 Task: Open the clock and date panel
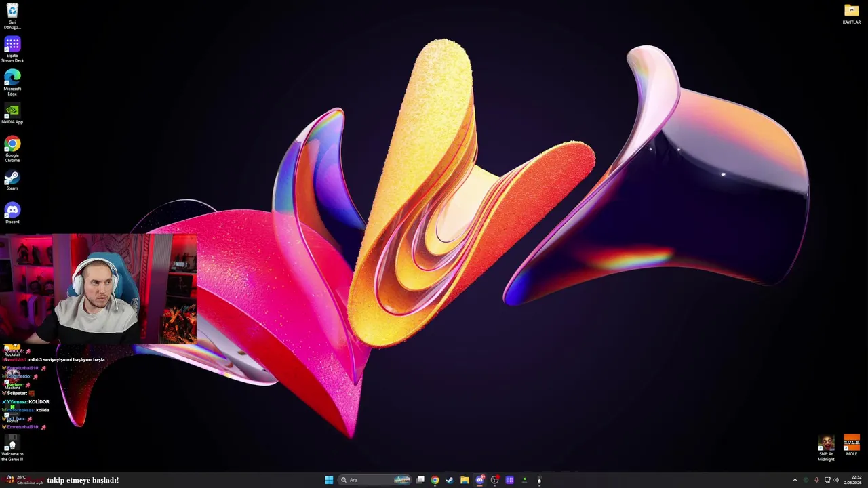(852, 480)
